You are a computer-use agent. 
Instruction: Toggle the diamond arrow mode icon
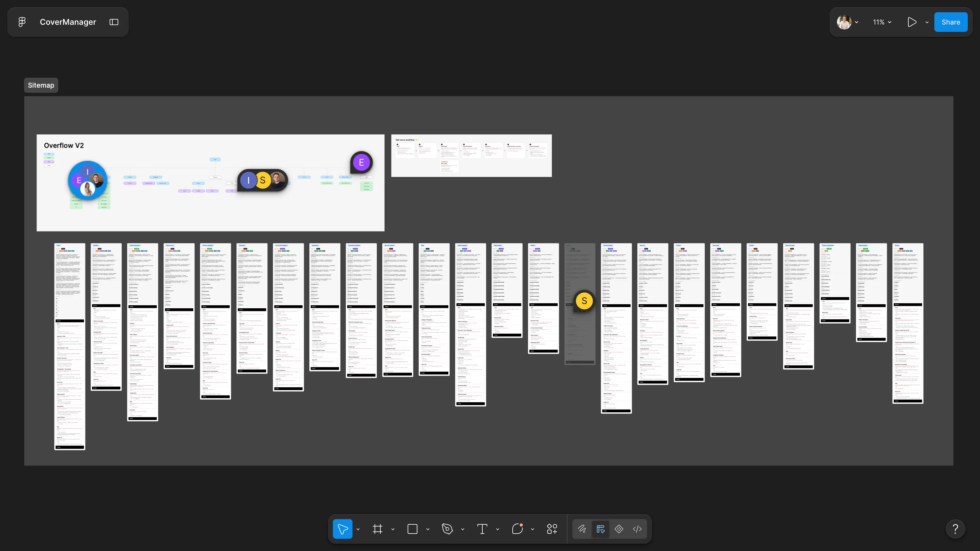click(619, 529)
